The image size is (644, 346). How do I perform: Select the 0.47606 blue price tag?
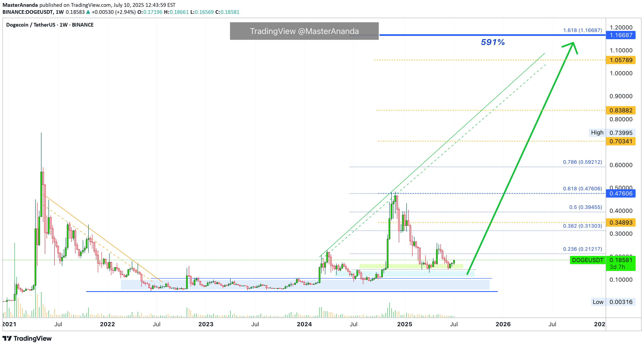(x=621, y=194)
